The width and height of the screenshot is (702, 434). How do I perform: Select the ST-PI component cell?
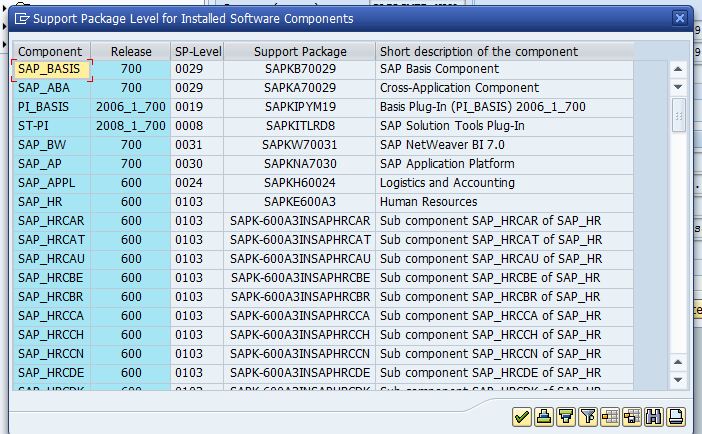pyautogui.click(x=51, y=126)
